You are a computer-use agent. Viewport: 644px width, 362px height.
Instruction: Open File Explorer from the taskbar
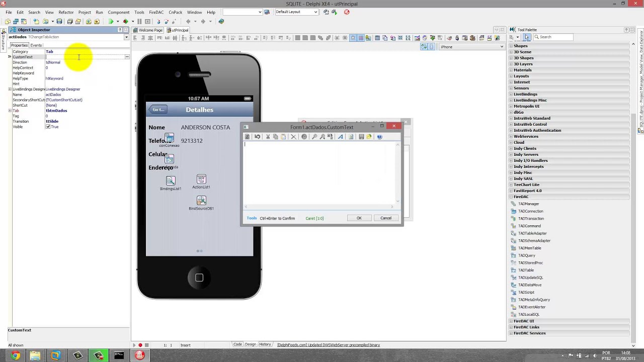click(x=35, y=355)
